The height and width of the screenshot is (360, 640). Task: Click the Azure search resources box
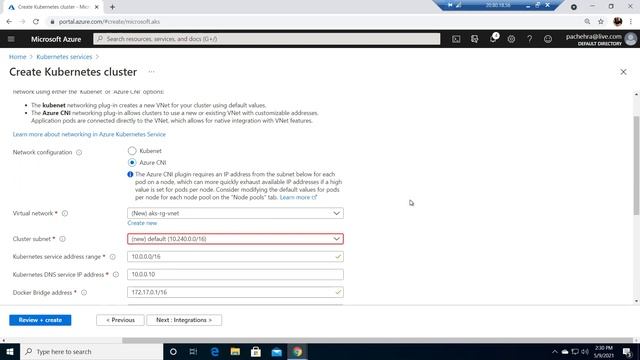tap(267, 39)
